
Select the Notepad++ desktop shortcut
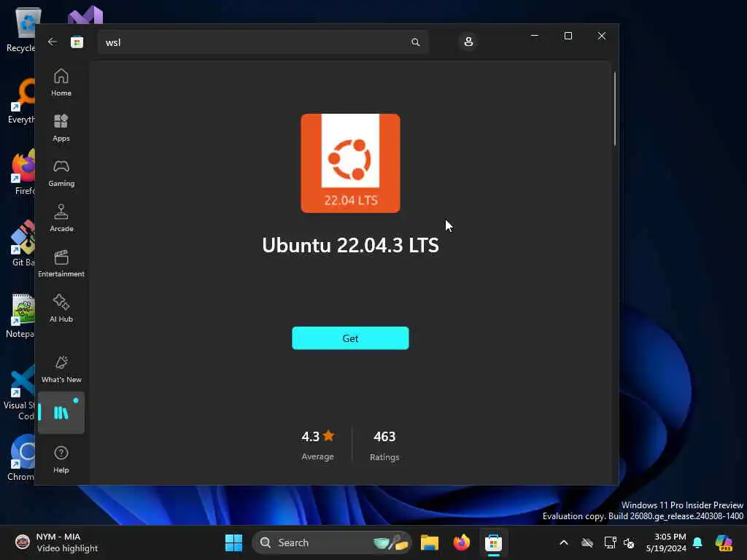21,315
